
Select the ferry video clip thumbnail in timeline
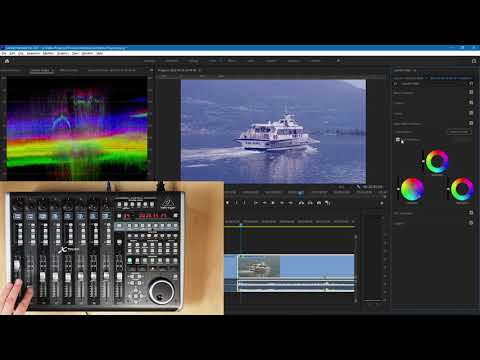tap(259, 266)
